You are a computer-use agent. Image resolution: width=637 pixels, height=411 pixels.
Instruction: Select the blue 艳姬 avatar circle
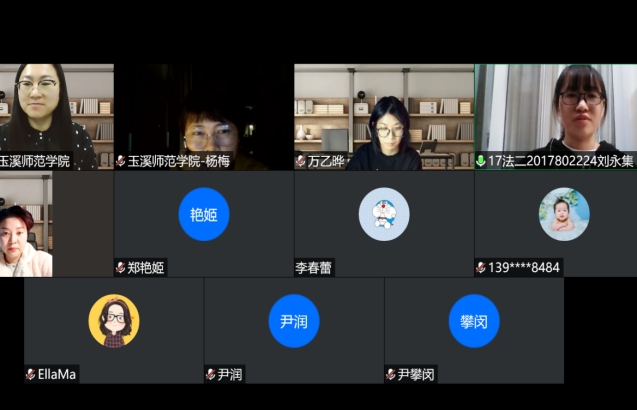(x=203, y=214)
